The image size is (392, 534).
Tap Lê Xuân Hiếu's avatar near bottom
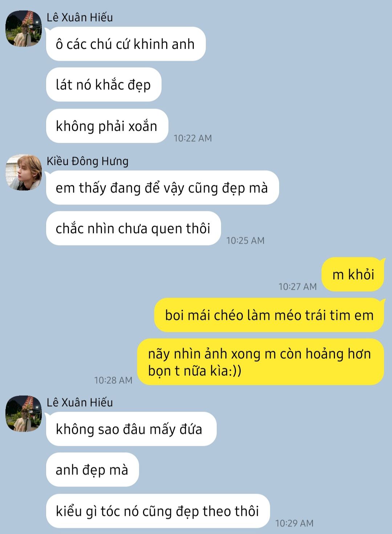pos(24,413)
